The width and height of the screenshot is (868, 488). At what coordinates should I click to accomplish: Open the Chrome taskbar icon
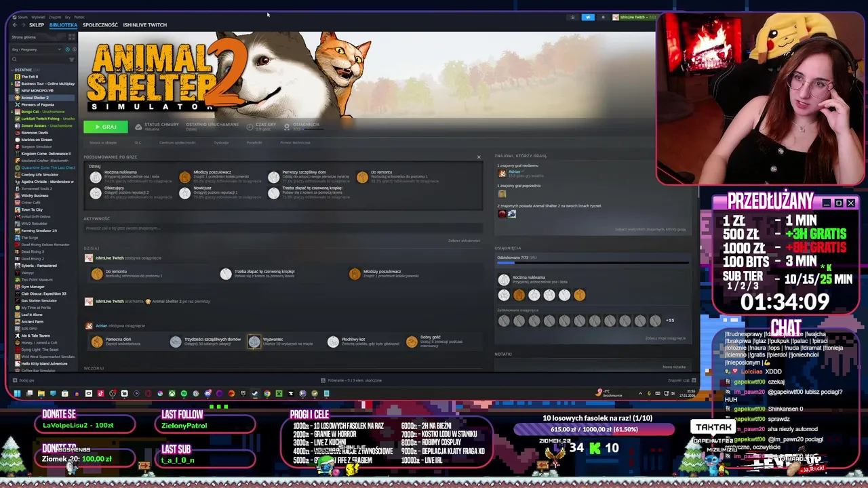[267, 393]
